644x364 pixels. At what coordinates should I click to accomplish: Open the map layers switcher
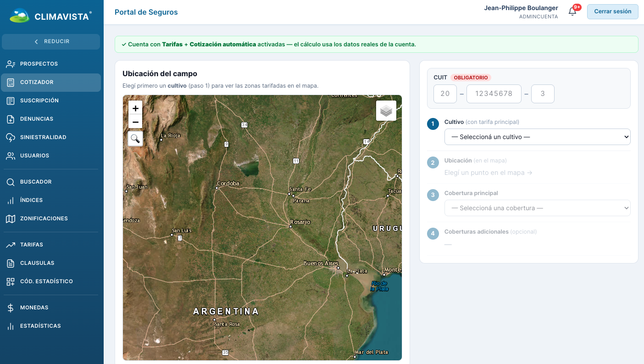[386, 111]
